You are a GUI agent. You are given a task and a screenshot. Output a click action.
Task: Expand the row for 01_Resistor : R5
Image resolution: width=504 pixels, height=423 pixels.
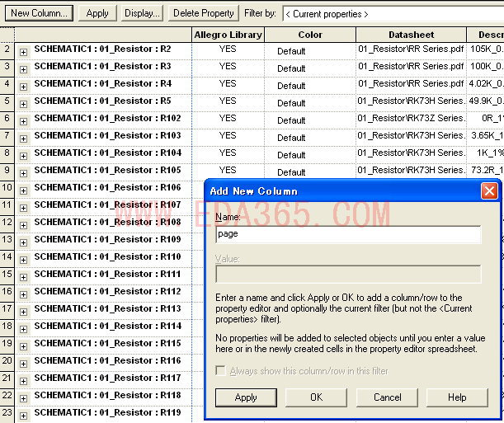click(x=23, y=104)
